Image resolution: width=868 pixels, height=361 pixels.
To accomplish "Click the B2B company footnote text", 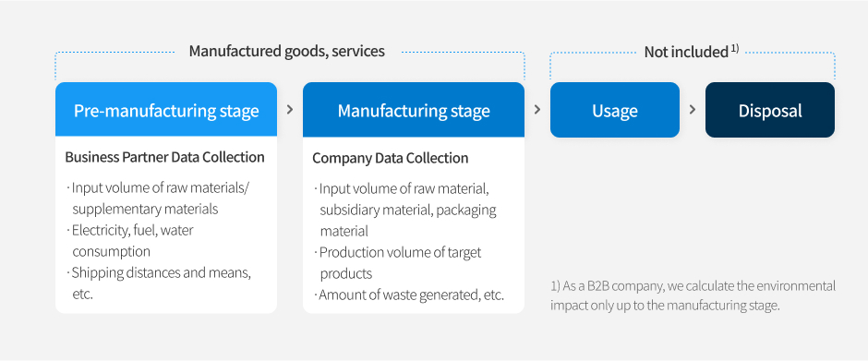I will (693, 295).
